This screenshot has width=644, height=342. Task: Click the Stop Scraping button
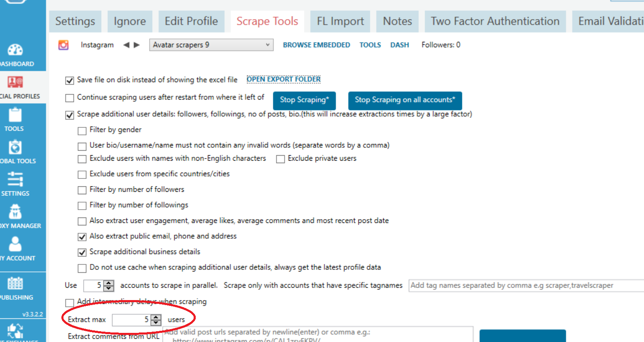[x=304, y=100]
